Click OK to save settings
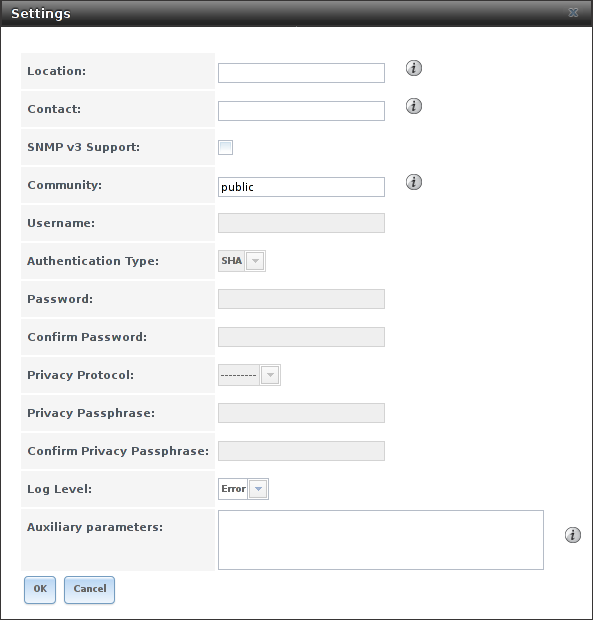Image resolution: width=593 pixels, height=620 pixels. coord(40,590)
